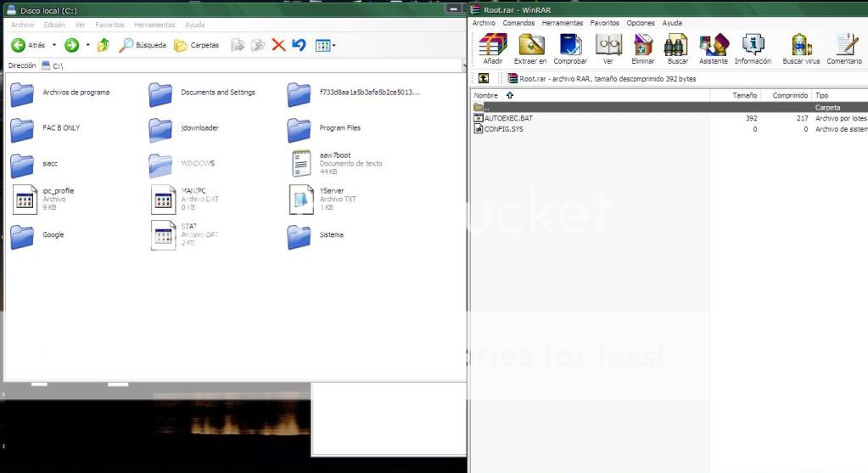Open the Herramientas menu in WinRAR
The image size is (868, 473).
[x=563, y=23]
